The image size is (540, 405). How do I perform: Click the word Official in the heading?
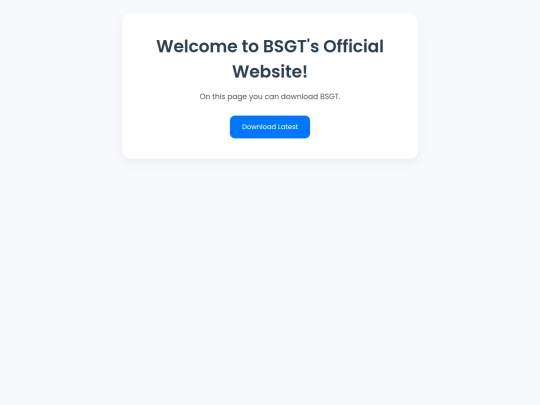click(x=353, y=46)
